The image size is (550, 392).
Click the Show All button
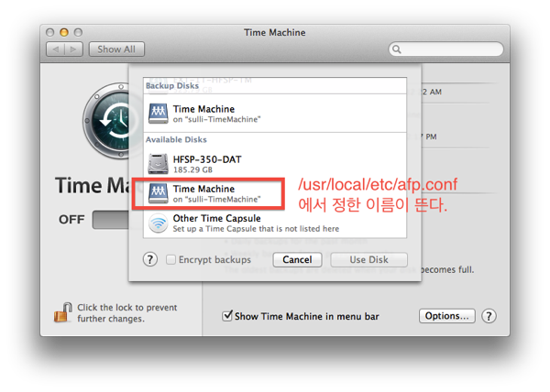(x=116, y=49)
